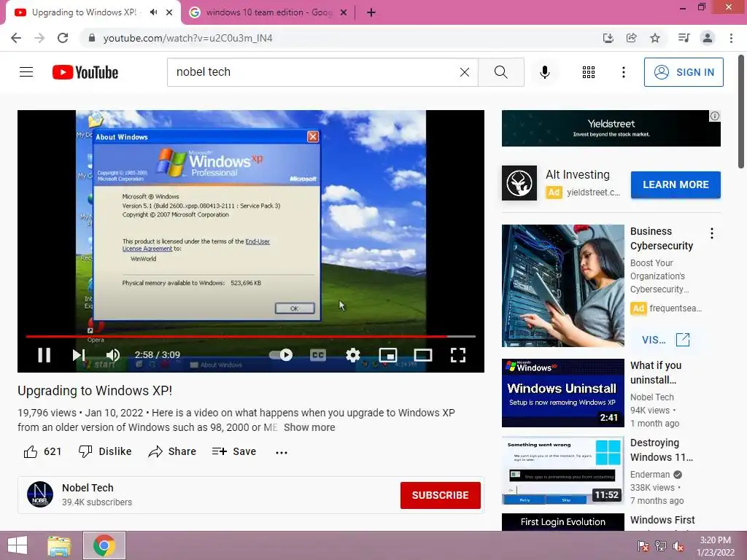Image resolution: width=747 pixels, height=560 pixels.
Task: Share the video
Action: coord(172,451)
